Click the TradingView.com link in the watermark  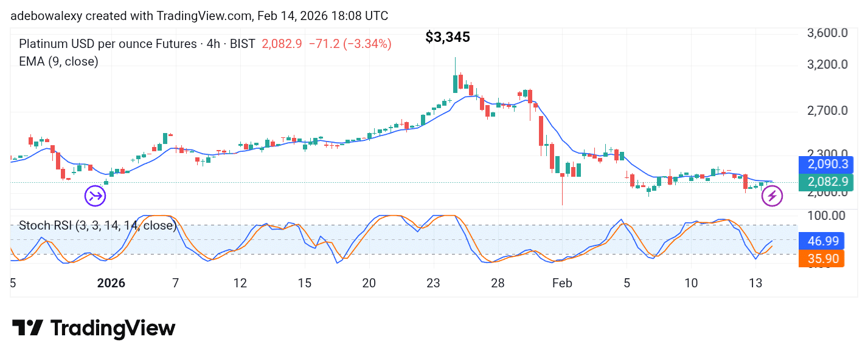(205, 16)
